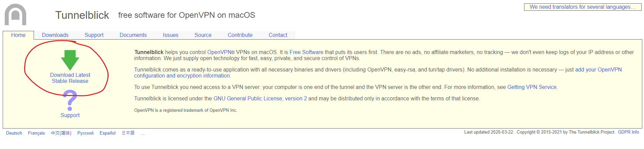Click 'free software for OpenVPN on macOS' tagline
644x149 pixels.
tap(186, 15)
